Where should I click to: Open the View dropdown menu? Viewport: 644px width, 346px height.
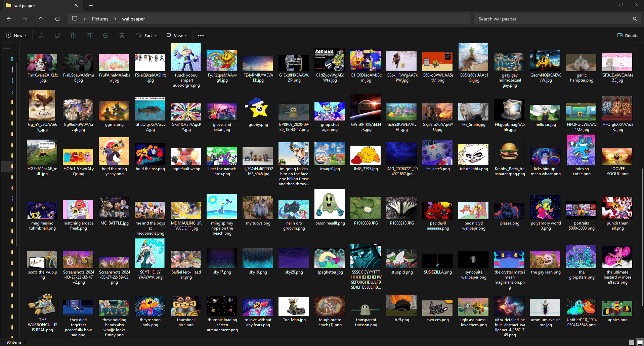[x=177, y=35]
